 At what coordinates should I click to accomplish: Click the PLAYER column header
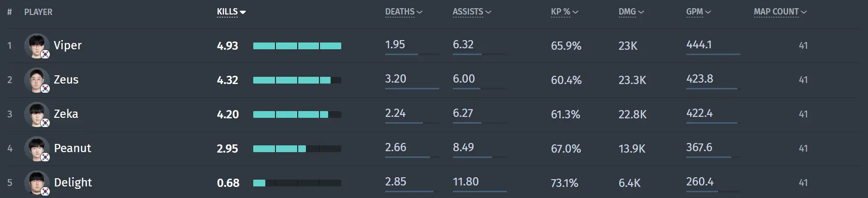point(38,12)
